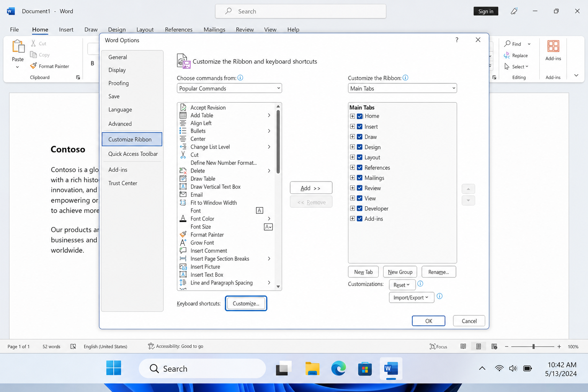Open the Customize the Ribbon dropdown

tap(402, 88)
